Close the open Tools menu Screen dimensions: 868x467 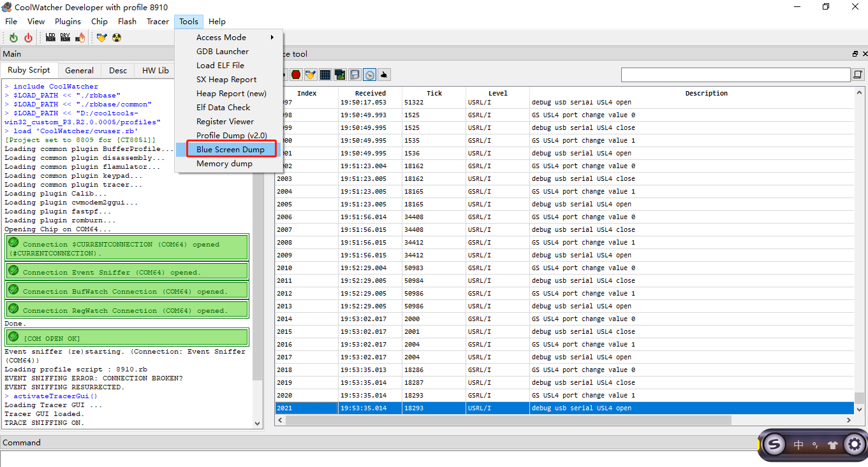pos(189,21)
